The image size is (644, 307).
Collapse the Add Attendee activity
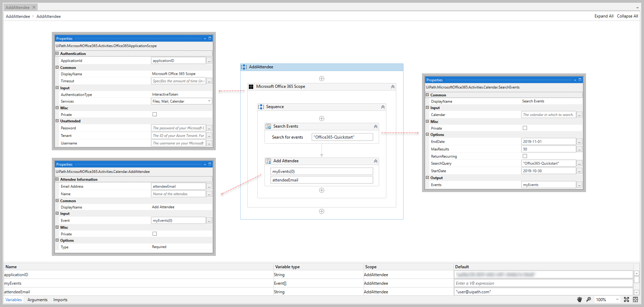point(375,161)
